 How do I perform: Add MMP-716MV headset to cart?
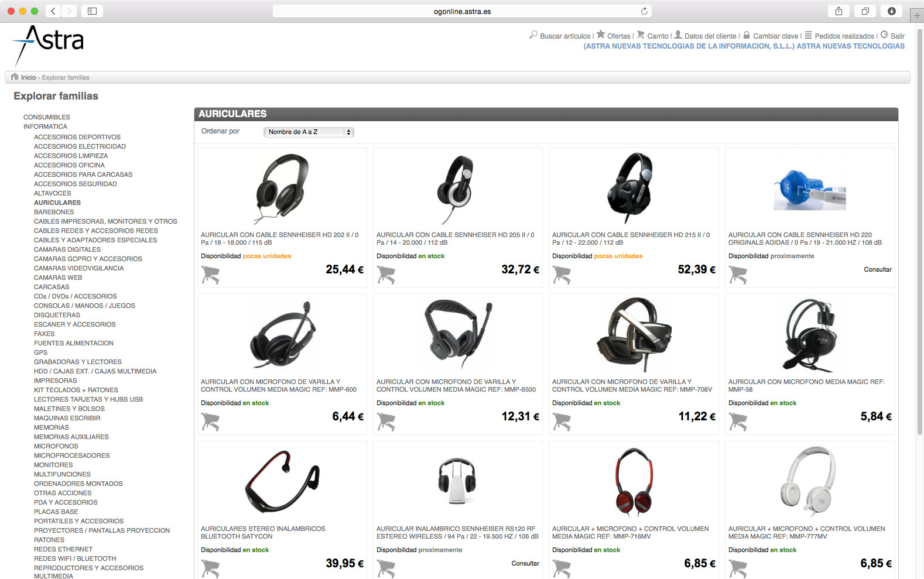pyautogui.click(x=562, y=568)
